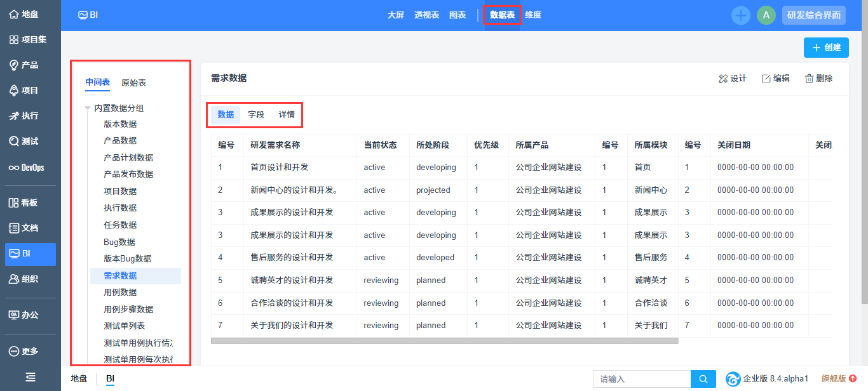Open the 看板 kanban sidebar item
Viewport: 868px width, 391px height.
[x=24, y=202]
